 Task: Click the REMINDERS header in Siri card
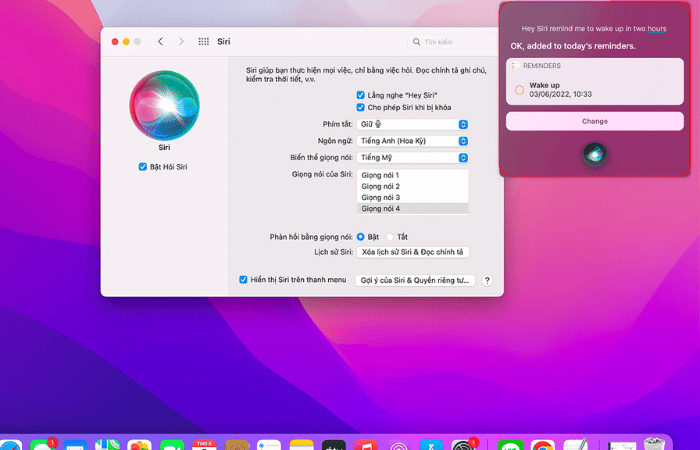[x=542, y=66]
